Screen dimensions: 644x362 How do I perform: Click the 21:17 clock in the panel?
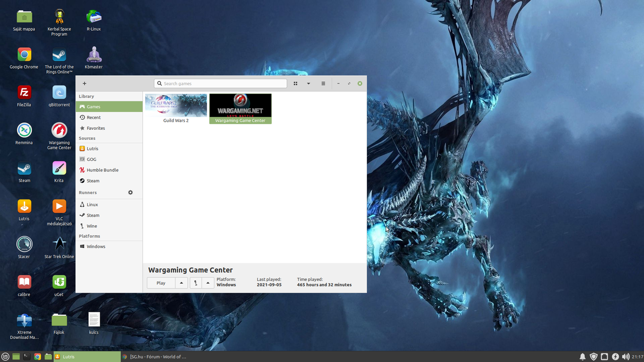pyautogui.click(x=637, y=356)
